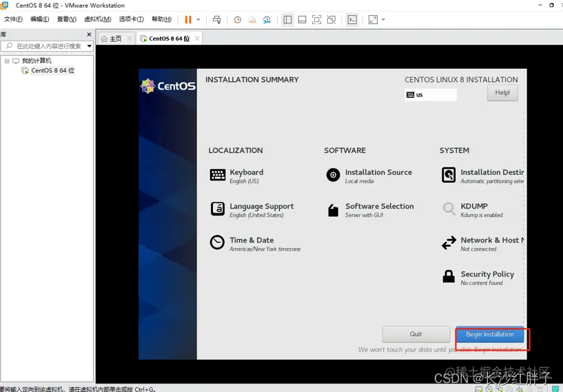The width and height of the screenshot is (563, 392).
Task: Open the 查看(V) menu
Action: [x=66, y=19]
